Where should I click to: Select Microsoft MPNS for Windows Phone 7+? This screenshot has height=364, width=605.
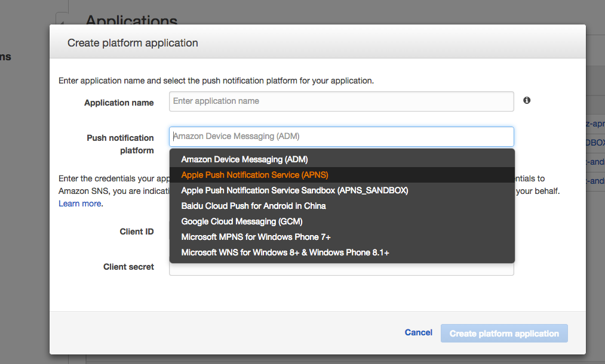[x=256, y=237]
